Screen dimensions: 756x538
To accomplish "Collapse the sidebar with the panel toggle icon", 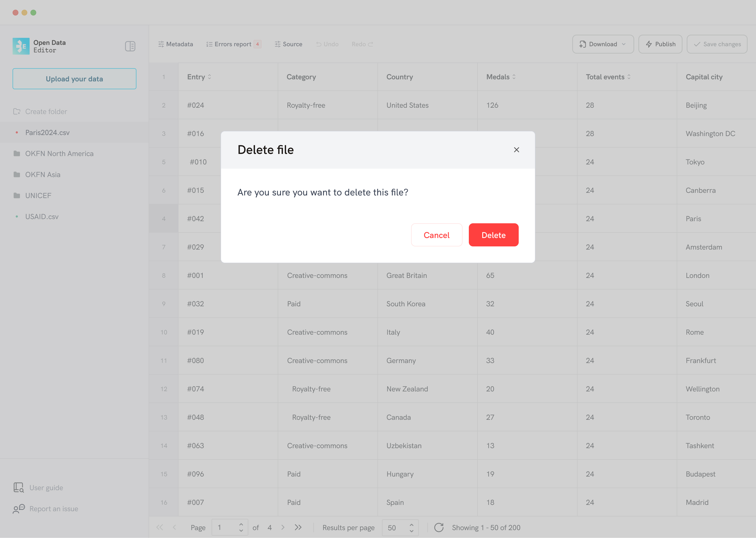I will 130,46.
